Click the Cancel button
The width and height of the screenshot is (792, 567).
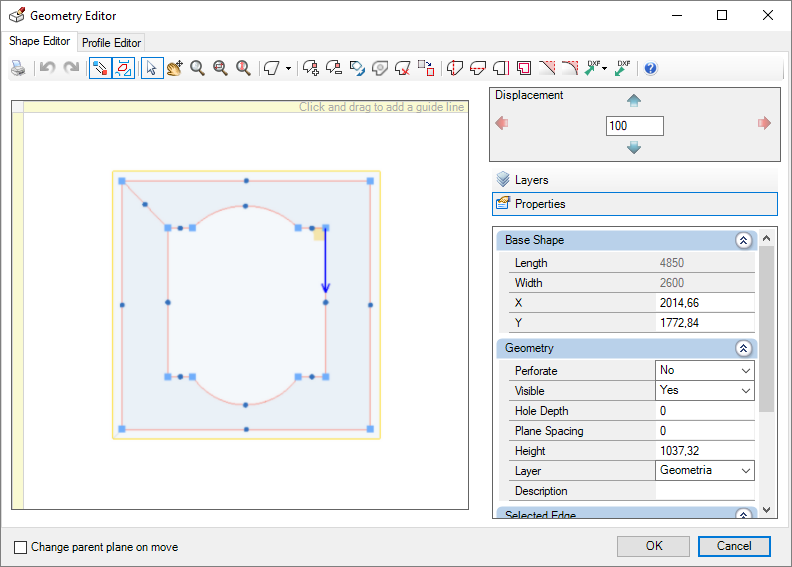[734, 546]
